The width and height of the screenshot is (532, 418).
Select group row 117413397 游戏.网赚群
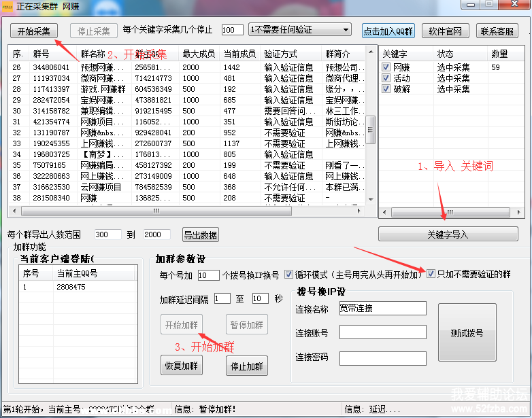187,89
